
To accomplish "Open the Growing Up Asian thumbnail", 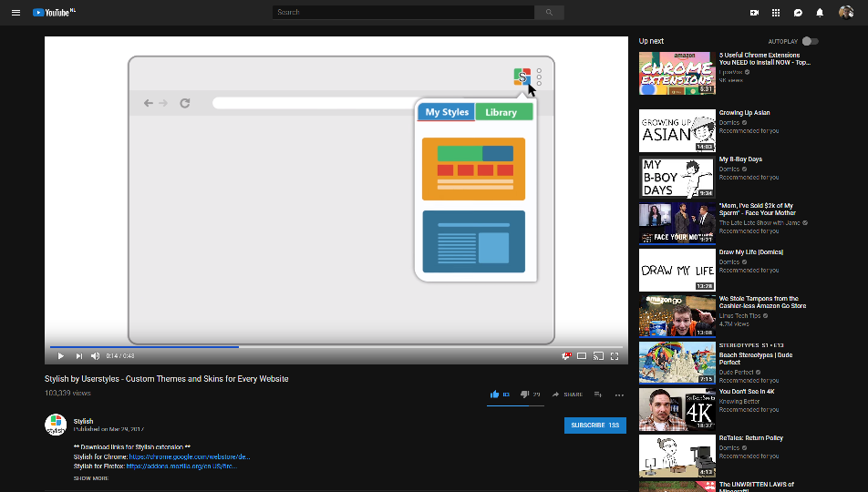I will click(677, 130).
